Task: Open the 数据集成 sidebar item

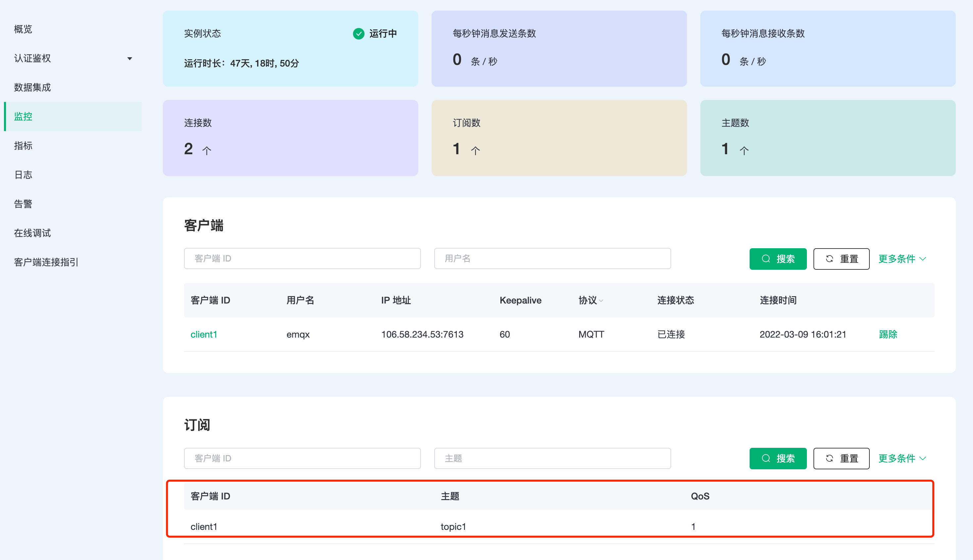Action: (32, 87)
